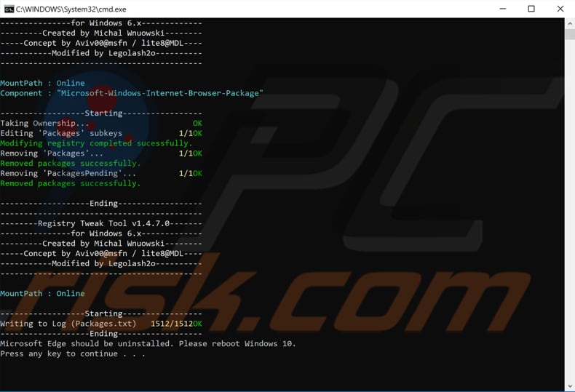575x392 pixels.
Task: Click first 'MountPath : Online' line
Action: click(42, 83)
